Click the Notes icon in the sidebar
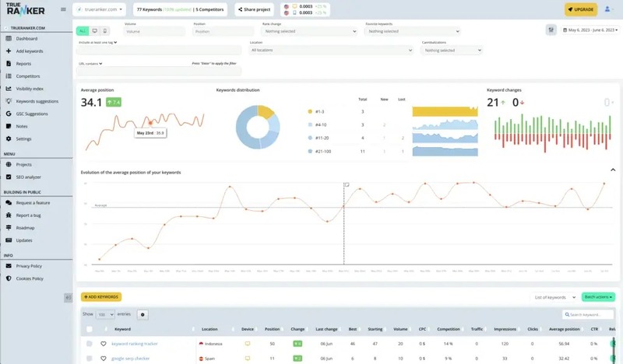Viewport: 623px width, 364px height. (x=9, y=126)
